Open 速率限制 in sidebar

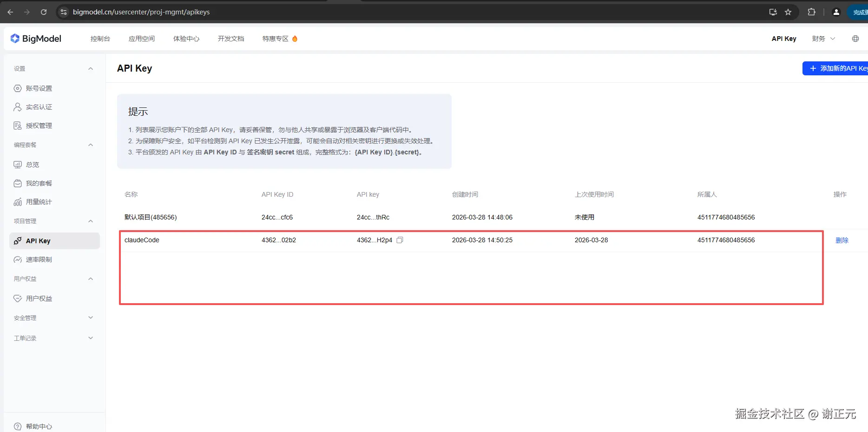39,259
